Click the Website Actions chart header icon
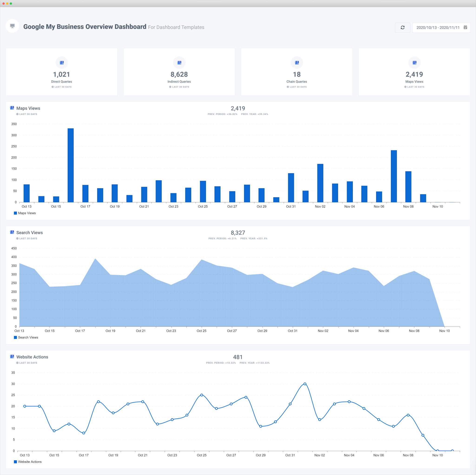The height and width of the screenshot is (475, 476). click(12, 357)
